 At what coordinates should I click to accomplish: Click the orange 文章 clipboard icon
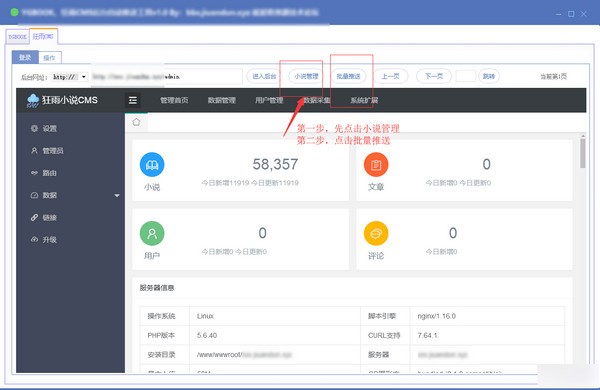[x=376, y=165]
